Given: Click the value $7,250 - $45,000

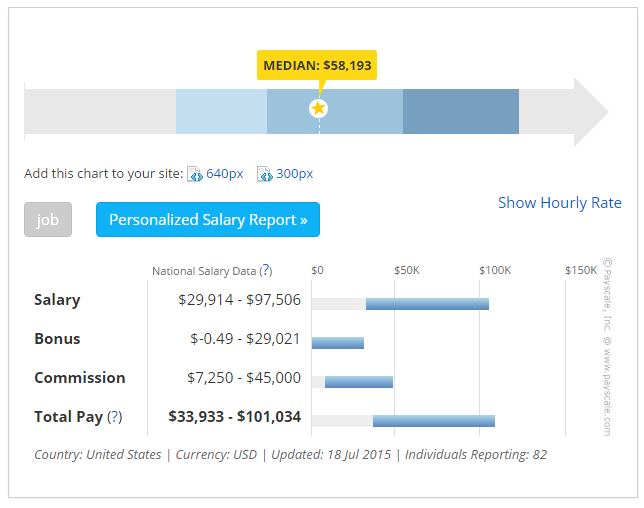Looking at the screenshot, I should pos(244,378).
